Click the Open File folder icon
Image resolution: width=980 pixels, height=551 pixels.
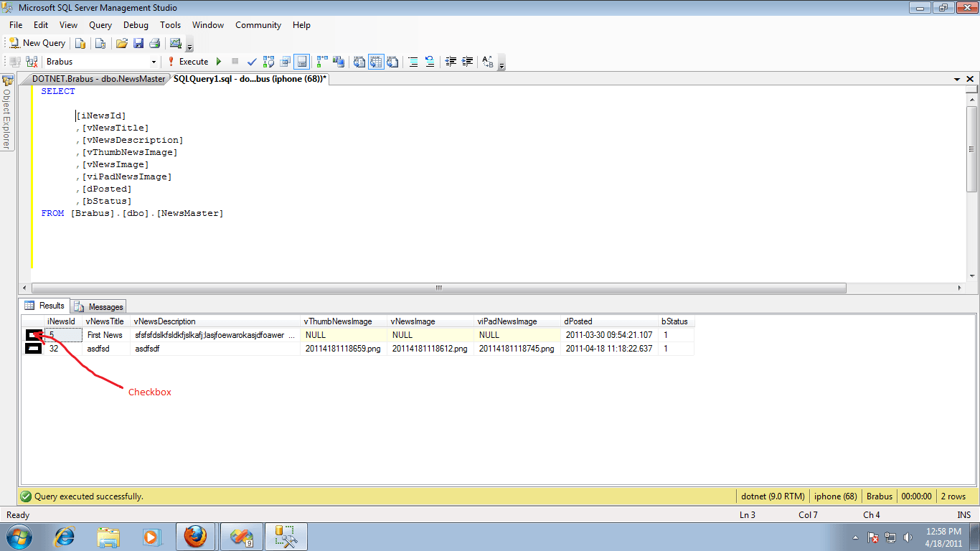122,43
